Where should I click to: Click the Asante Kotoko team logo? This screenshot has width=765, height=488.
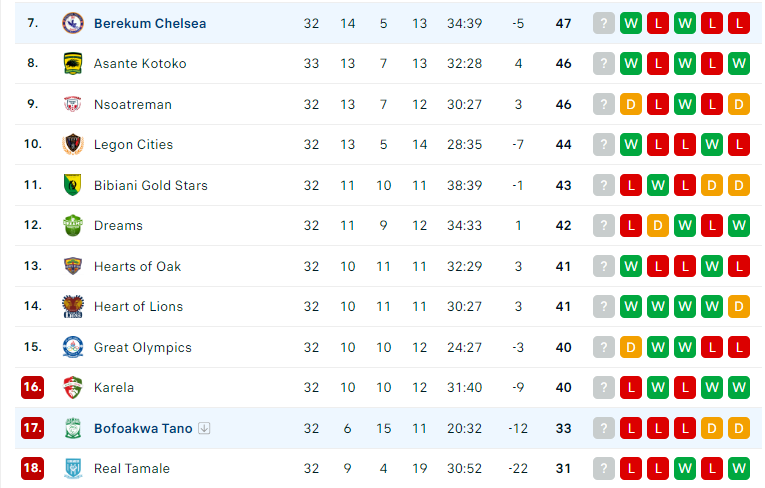click(73, 63)
